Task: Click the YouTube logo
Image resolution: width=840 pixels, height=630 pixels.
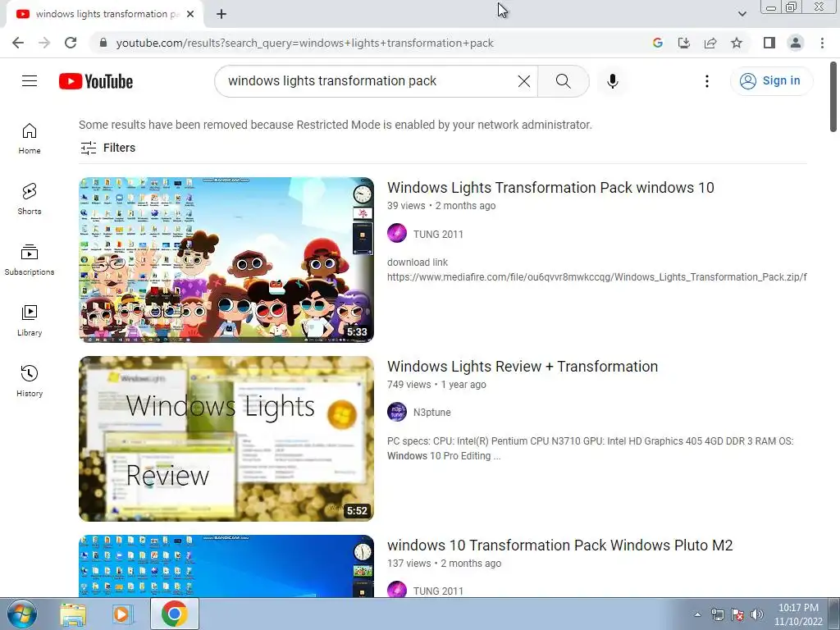Action: click(x=96, y=81)
